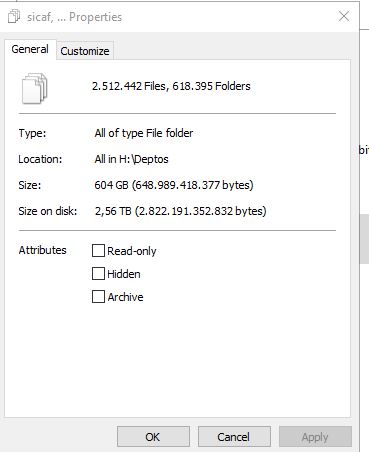
Task: Select the text "2.512.442 Files, 618.395 Folders"
Action: point(171,86)
